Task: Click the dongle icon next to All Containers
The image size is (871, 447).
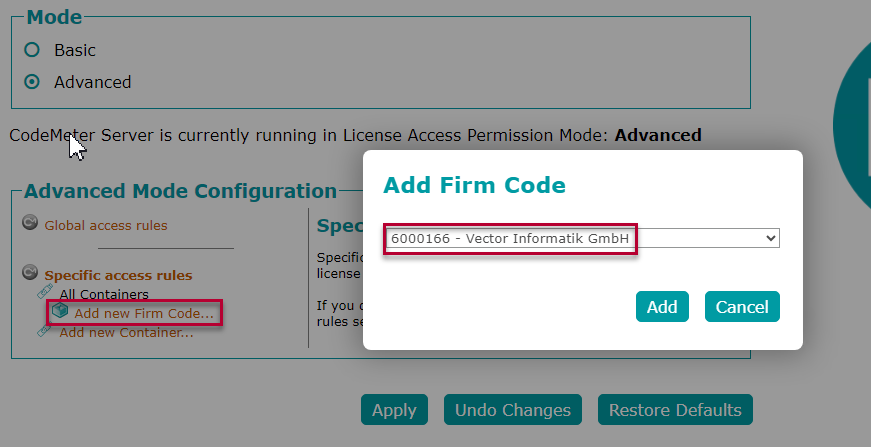Action: click(x=46, y=292)
